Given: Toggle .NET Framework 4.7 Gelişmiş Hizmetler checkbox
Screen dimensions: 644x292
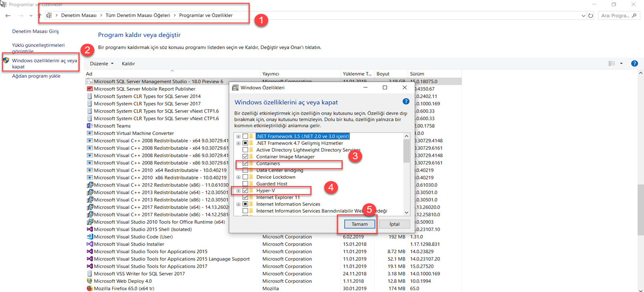Looking at the screenshot, I should click(x=245, y=143).
